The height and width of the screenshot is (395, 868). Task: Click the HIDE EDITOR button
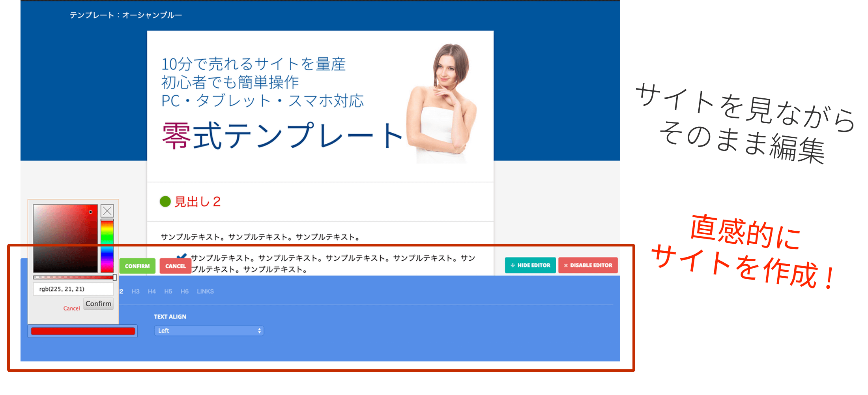(x=530, y=265)
